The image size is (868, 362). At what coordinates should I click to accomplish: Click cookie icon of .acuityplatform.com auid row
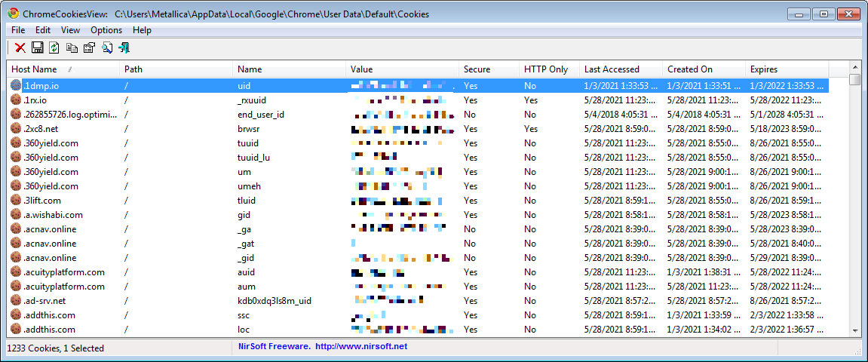coord(16,272)
